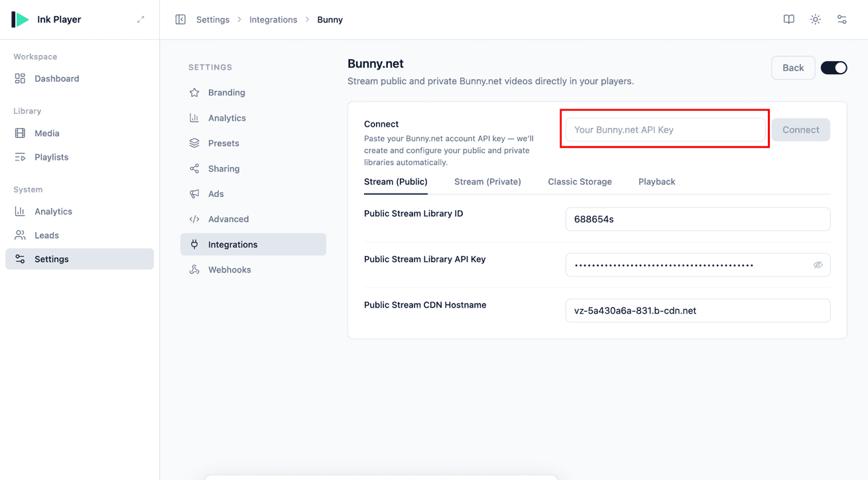Screen dimensions: 868x480
Task: Focus the Bunny.net API Key field
Action: [665, 130]
